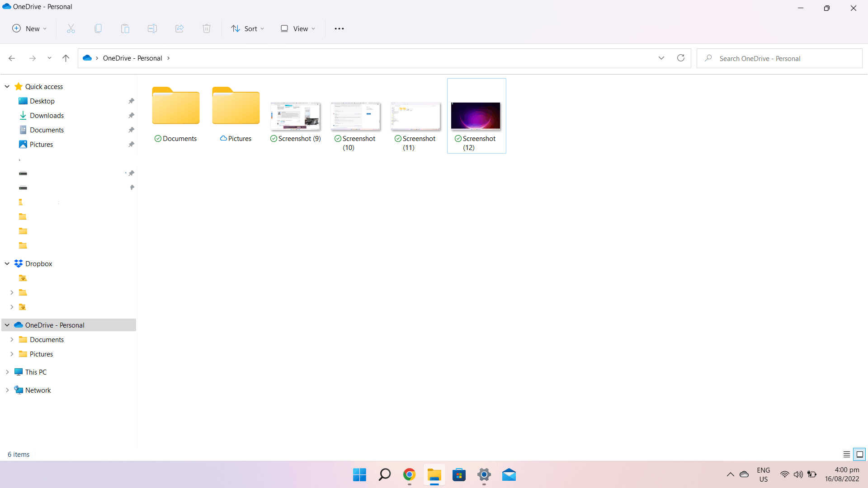Click the Rename icon in toolbar
Viewport: 868px width, 488px height.
[152, 28]
